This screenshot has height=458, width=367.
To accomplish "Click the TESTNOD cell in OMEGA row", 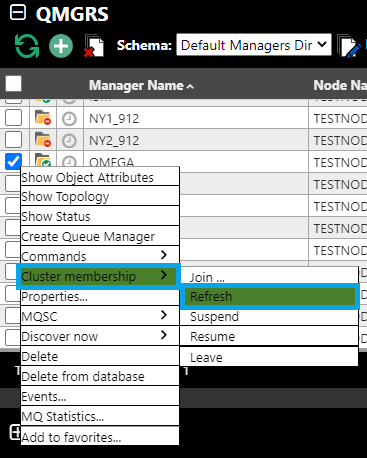I will point(338,162).
